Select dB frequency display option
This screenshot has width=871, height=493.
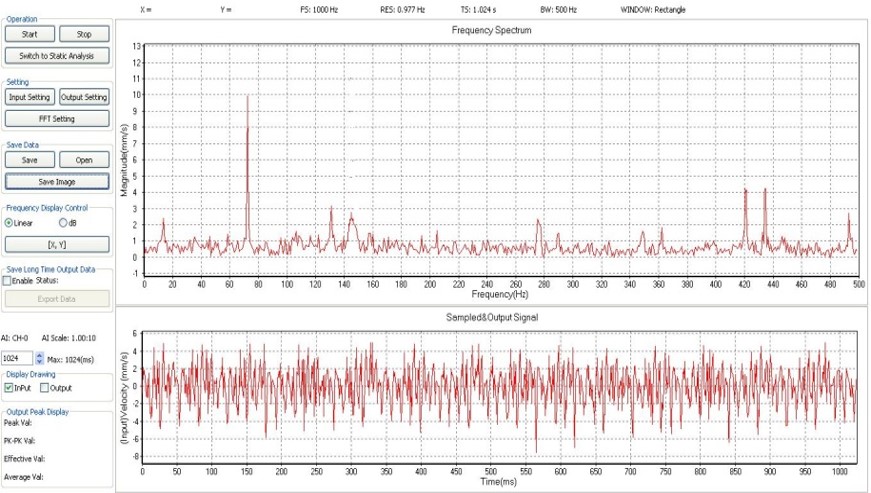click(x=64, y=223)
